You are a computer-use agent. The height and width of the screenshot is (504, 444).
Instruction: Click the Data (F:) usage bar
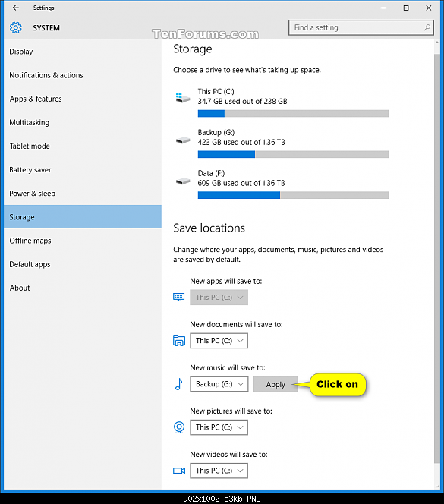coord(293,195)
